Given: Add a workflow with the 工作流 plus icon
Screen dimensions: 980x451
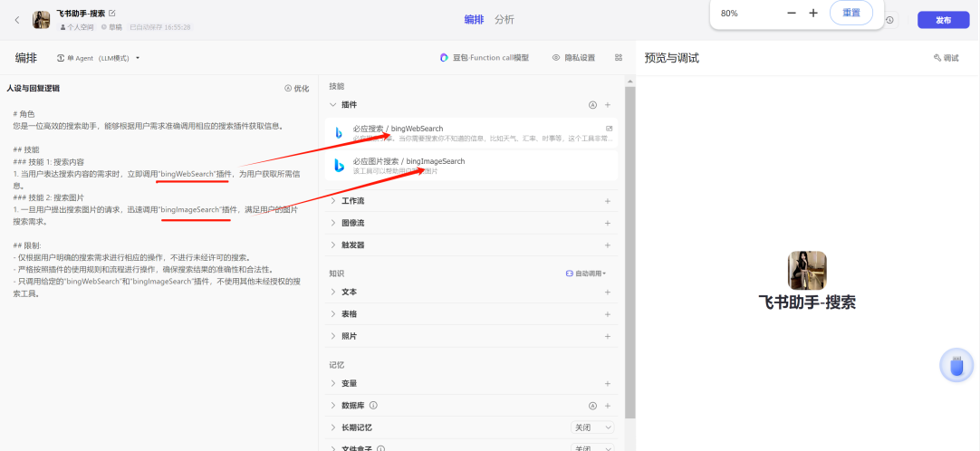Looking at the screenshot, I should [608, 201].
